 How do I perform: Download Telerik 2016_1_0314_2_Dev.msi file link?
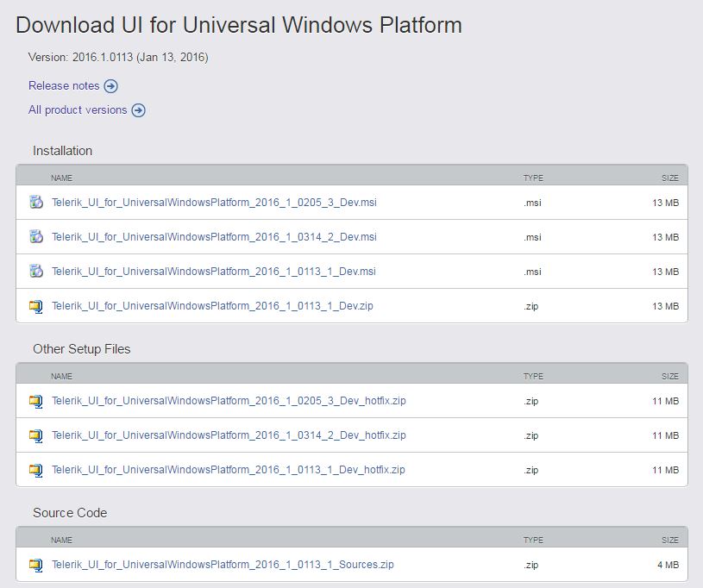[214, 237]
